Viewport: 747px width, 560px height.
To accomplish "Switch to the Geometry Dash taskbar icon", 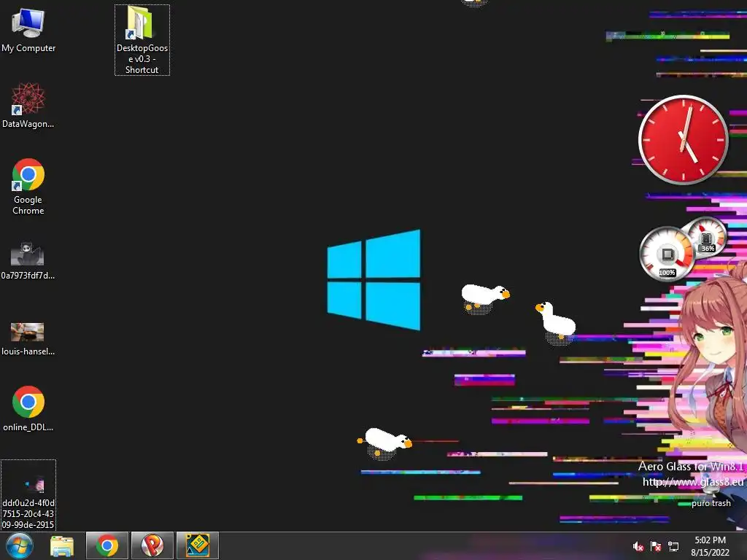I will [198, 545].
